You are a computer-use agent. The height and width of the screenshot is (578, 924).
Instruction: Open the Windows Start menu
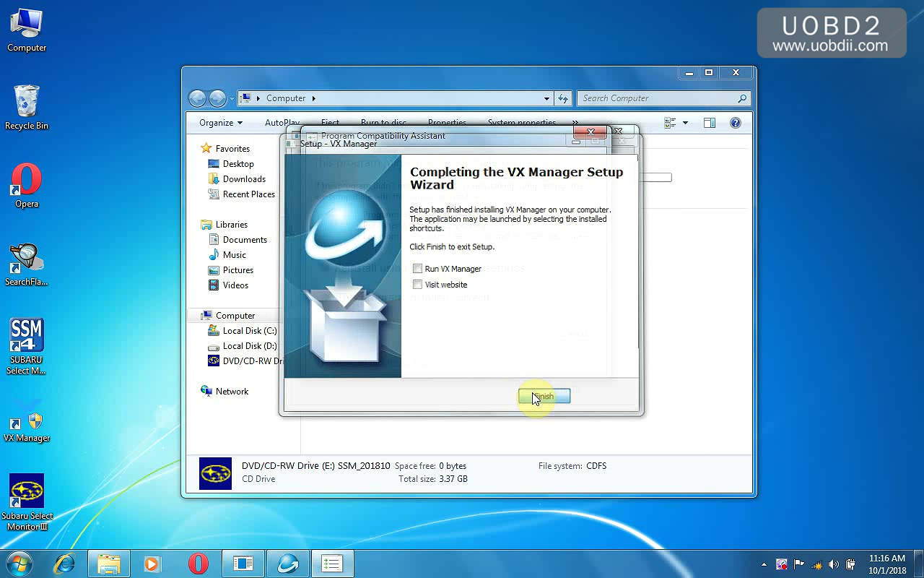coord(19,564)
